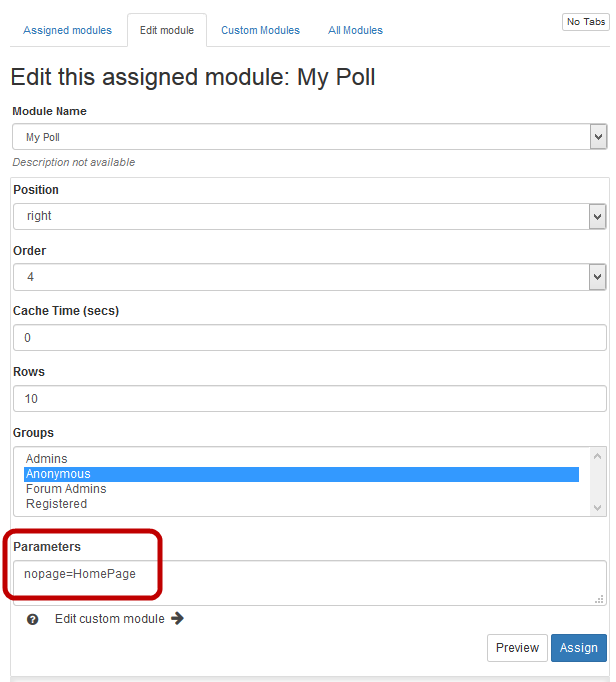The height and width of the screenshot is (682, 616).
Task: Switch to the Assigned modules tab
Action: coord(67,30)
